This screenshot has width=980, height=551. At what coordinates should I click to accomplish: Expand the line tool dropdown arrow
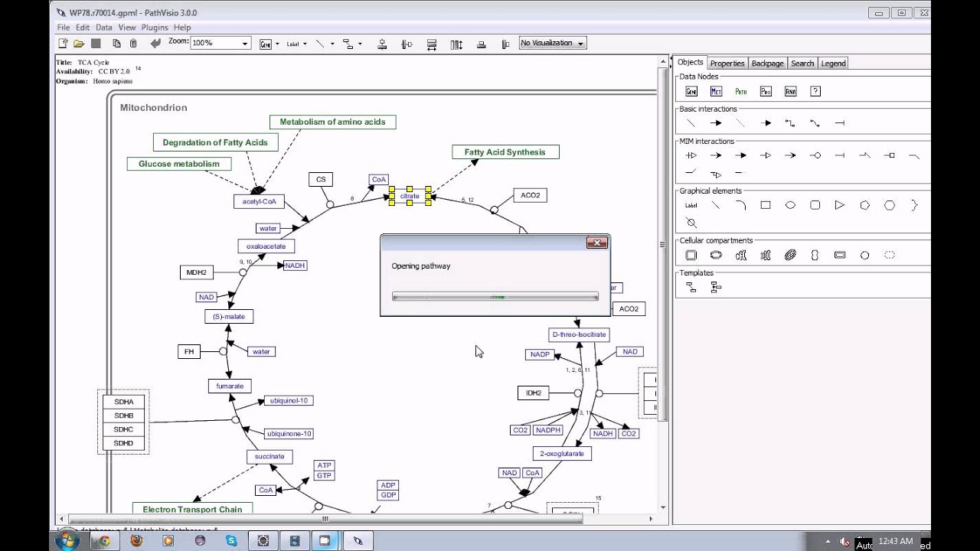(332, 44)
